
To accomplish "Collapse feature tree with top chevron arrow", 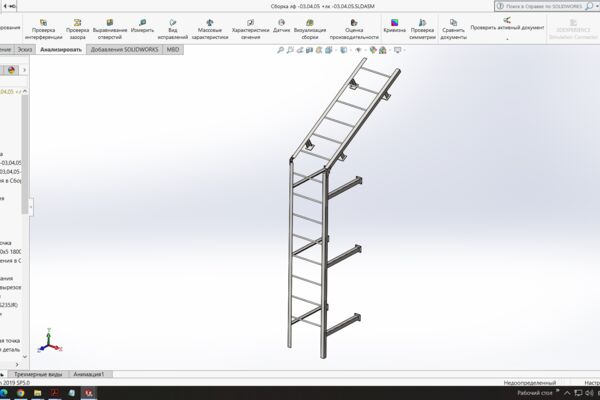I will click(25, 91).
